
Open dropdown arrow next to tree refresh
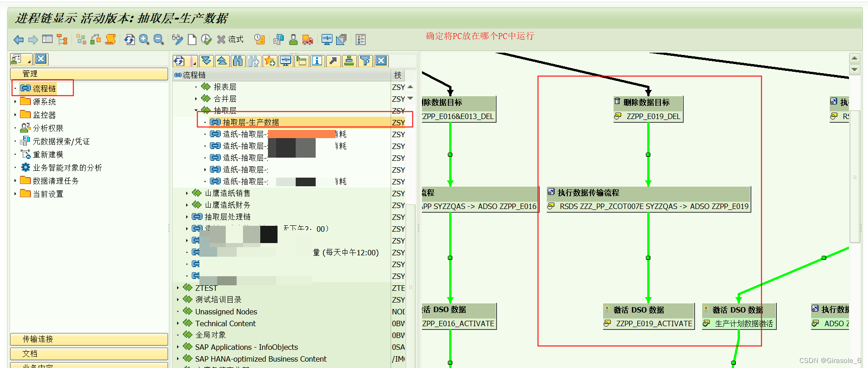tap(194, 61)
